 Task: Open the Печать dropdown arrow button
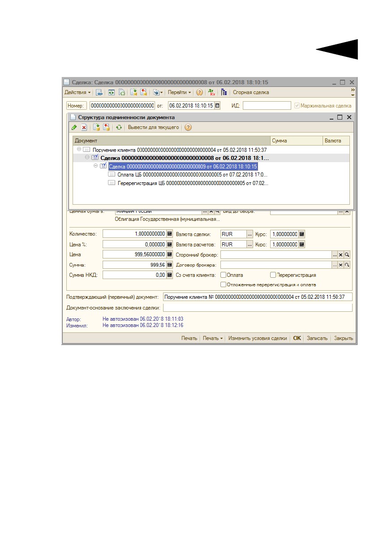coord(213,338)
